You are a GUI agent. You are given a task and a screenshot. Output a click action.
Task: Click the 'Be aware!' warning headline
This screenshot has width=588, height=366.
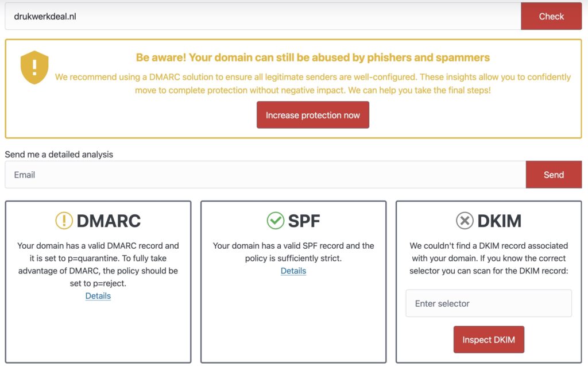[313, 57]
